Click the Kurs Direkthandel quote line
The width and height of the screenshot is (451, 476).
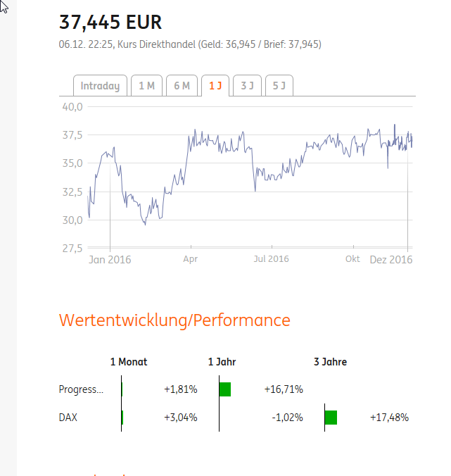coord(190,44)
